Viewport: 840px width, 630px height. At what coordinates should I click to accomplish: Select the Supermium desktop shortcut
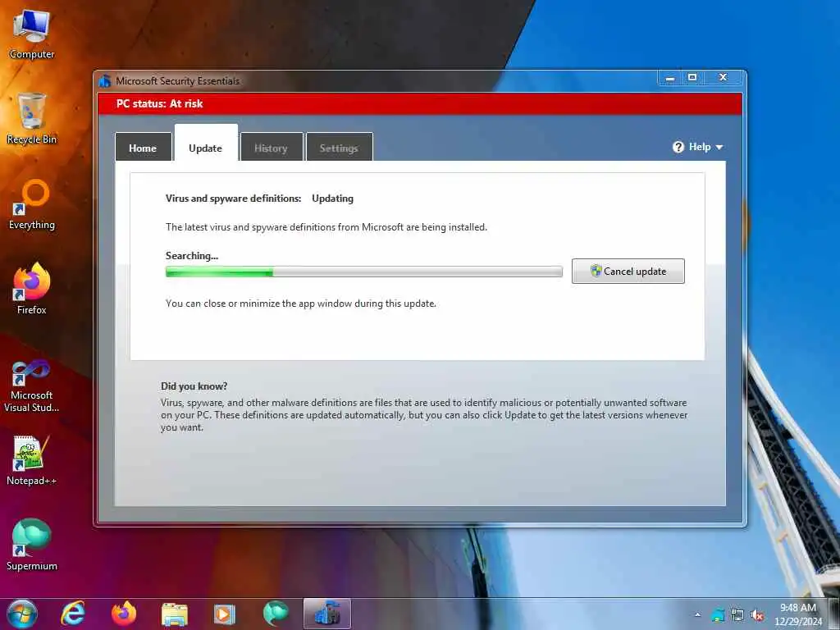[32, 545]
